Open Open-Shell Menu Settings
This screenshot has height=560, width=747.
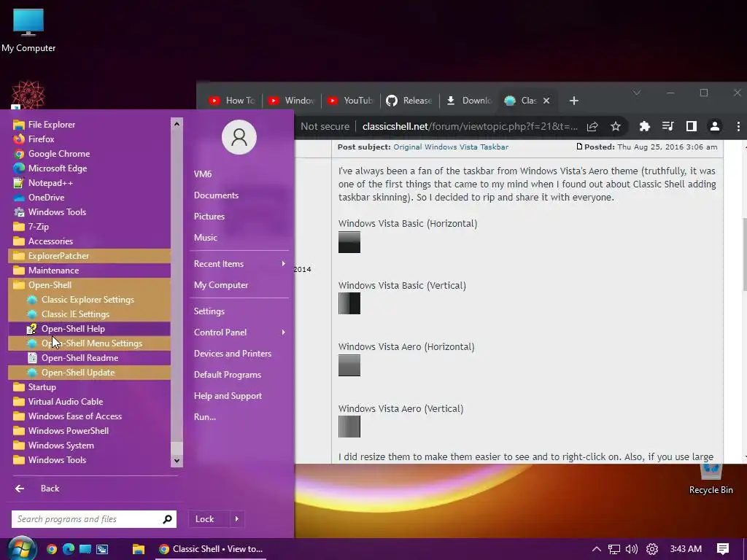pyautogui.click(x=89, y=343)
